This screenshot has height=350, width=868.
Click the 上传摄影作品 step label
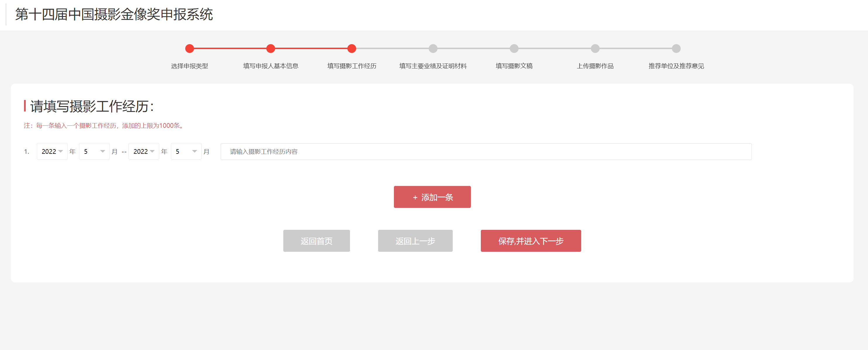coord(595,66)
